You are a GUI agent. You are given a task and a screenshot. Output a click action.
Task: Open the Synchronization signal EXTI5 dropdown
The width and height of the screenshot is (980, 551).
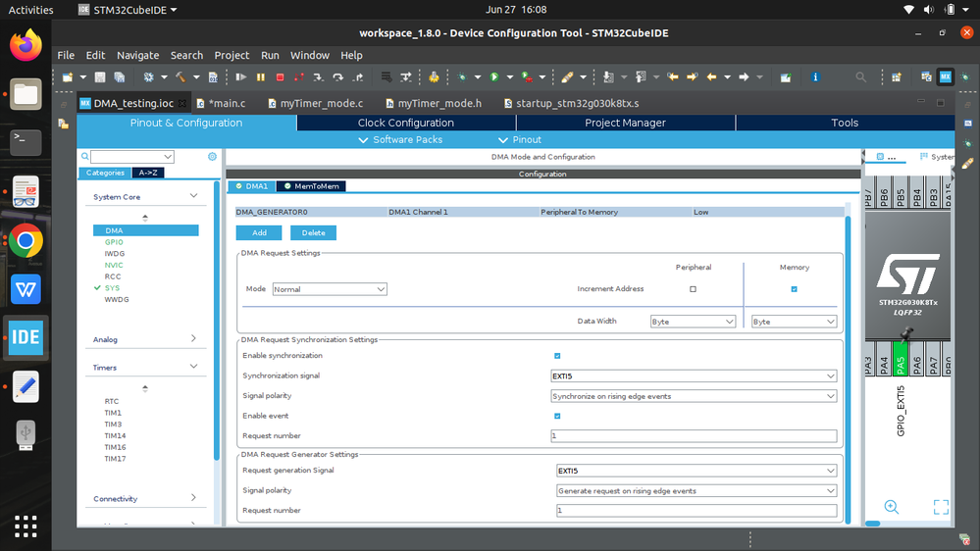(694, 376)
